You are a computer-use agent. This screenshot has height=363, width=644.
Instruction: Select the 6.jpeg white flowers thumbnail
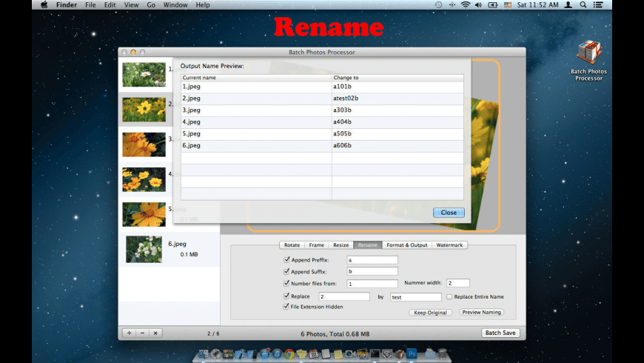coord(144,249)
